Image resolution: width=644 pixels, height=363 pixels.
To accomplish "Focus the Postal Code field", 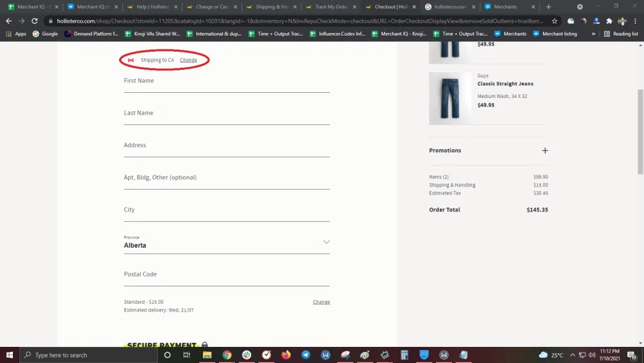I will [x=227, y=276].
